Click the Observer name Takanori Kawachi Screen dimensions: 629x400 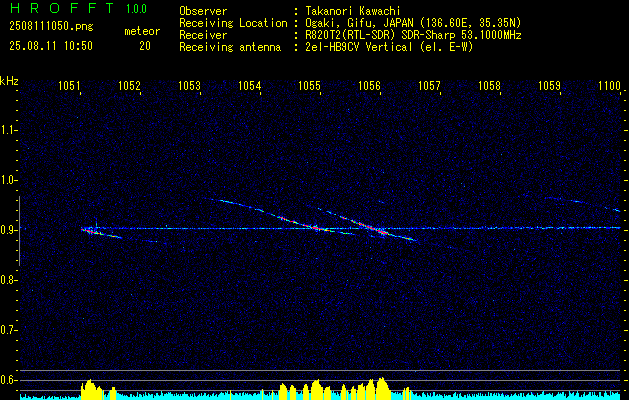353,11
